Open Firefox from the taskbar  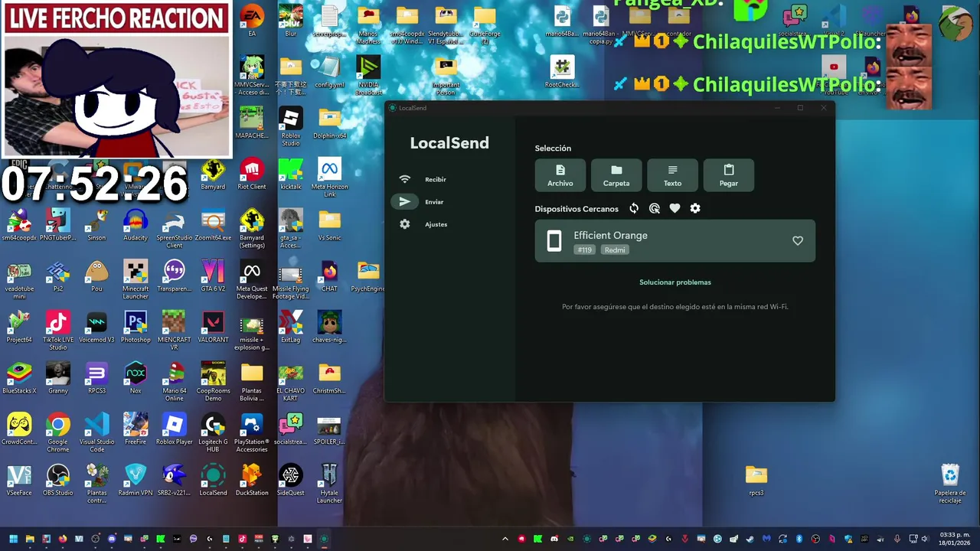pyautogui.click(x=63, y=539)
